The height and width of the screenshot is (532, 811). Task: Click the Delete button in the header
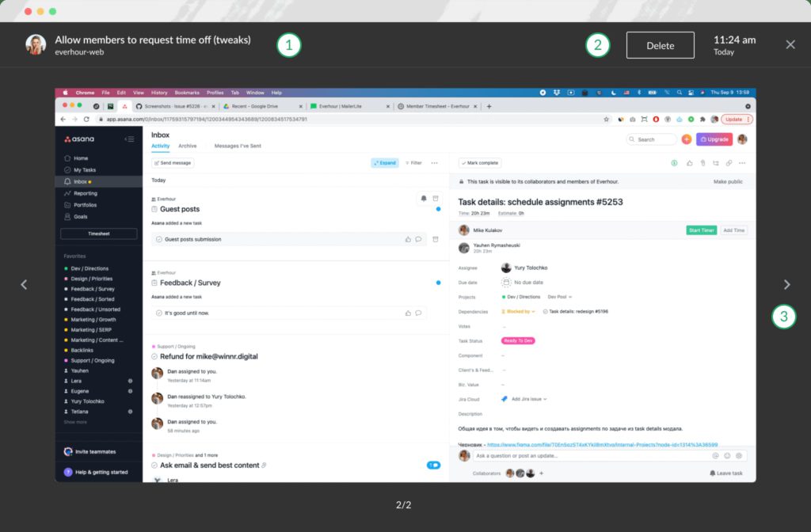pos(660,45)
